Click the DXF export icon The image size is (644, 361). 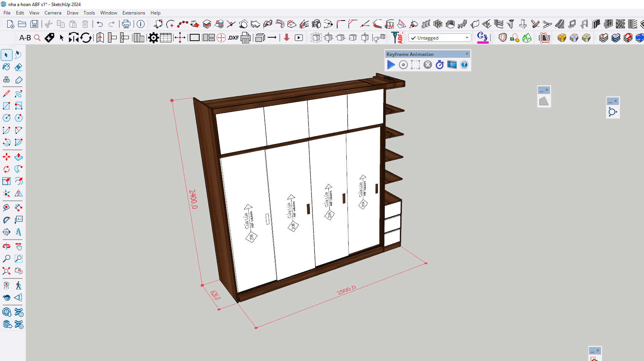point(233,38)
